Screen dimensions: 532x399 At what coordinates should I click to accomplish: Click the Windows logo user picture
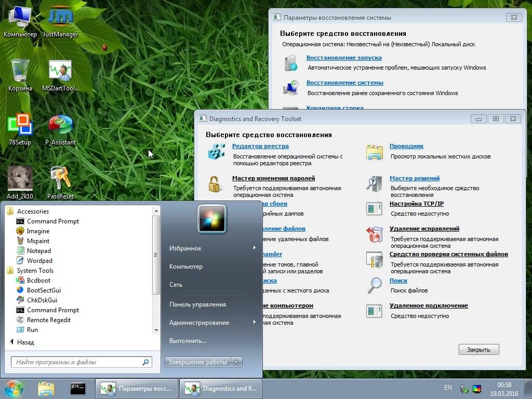pyautogui.click(x=212, y=219)
